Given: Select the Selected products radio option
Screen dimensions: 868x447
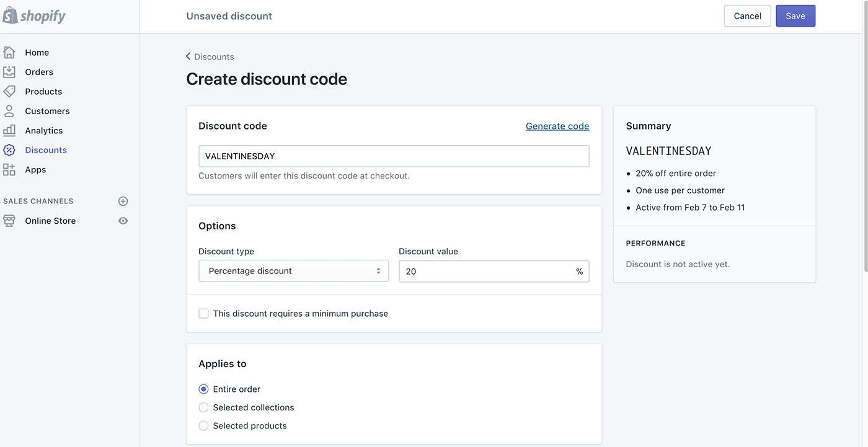Looking at the screenshot, I should (x=203, y=426).
